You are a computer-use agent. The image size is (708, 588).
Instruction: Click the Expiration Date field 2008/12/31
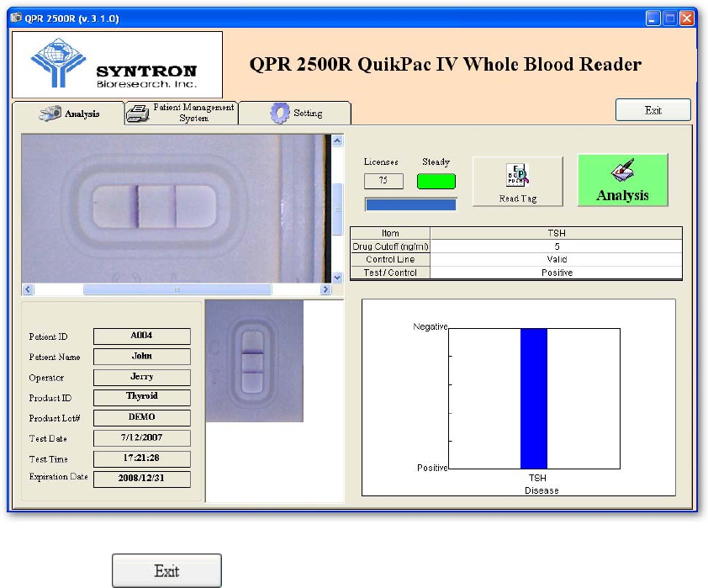[x=142, y=479]
